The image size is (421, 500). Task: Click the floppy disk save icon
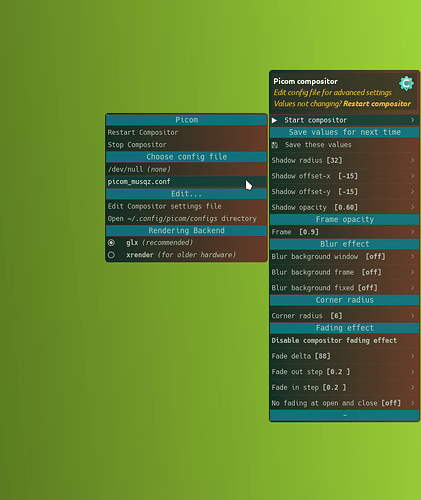coord(275,145)
